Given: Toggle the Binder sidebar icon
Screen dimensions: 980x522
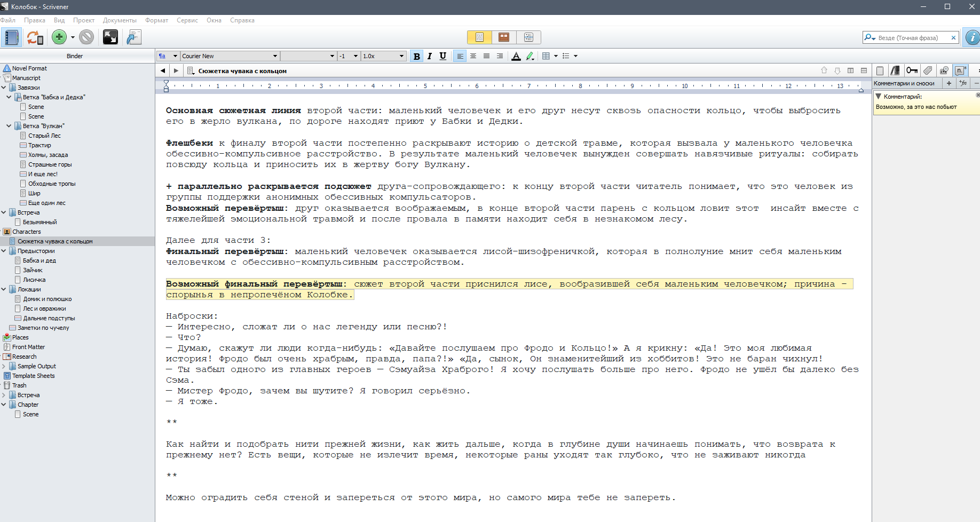Looking at the screenshot, I should pyautogui.click(x=11, y=37).
